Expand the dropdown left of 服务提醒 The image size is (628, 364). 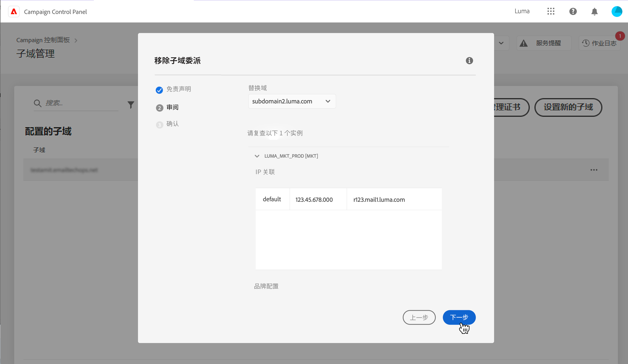(501, 43)
